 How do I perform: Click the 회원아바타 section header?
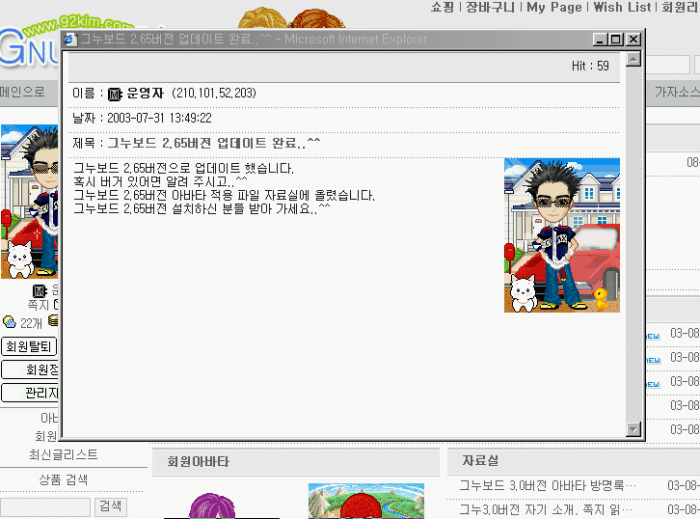tap(198, 462)
